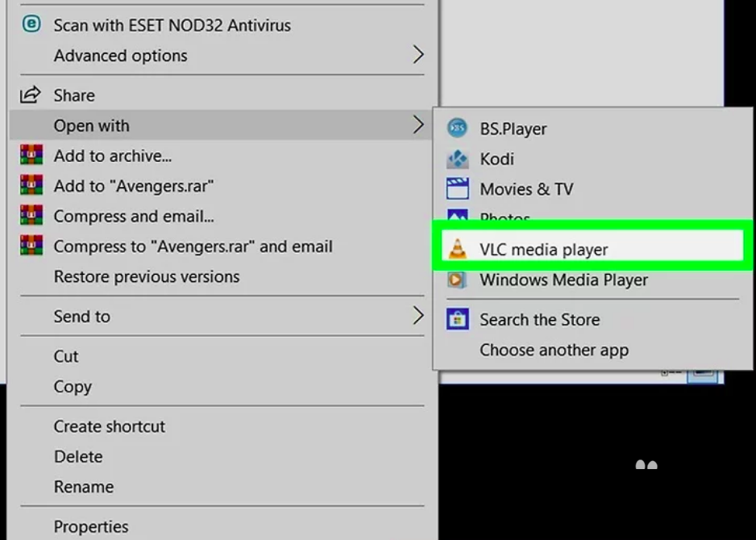Click WinRAR icon beside Compress and email
The width and height of the screenshot is (756, 540).
pos(31,215)
